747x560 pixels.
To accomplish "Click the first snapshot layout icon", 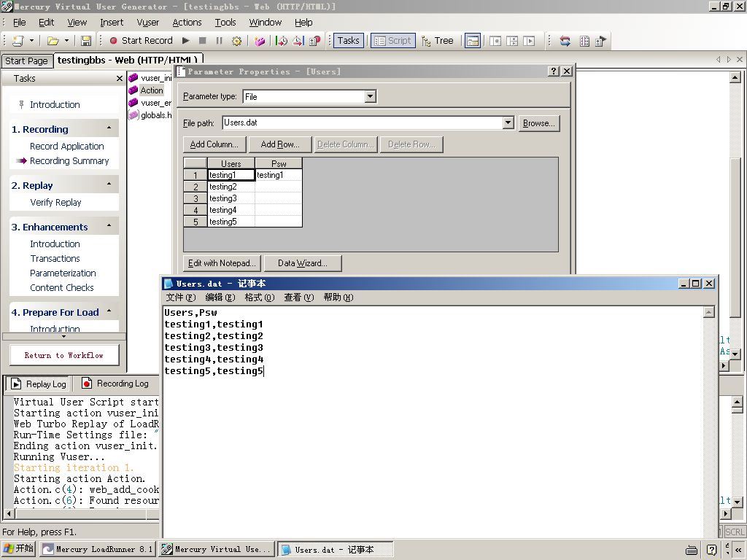I will pos(495,41).
